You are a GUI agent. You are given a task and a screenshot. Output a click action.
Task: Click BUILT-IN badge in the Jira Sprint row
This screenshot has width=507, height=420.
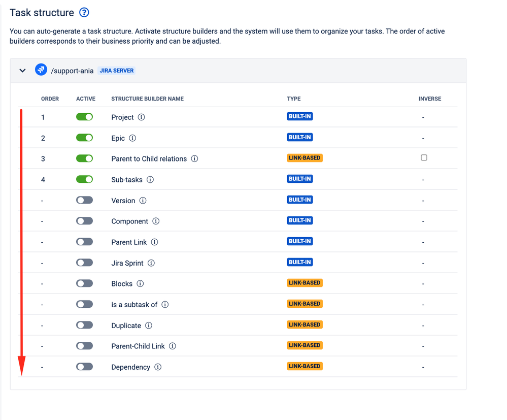click(300, 262)
